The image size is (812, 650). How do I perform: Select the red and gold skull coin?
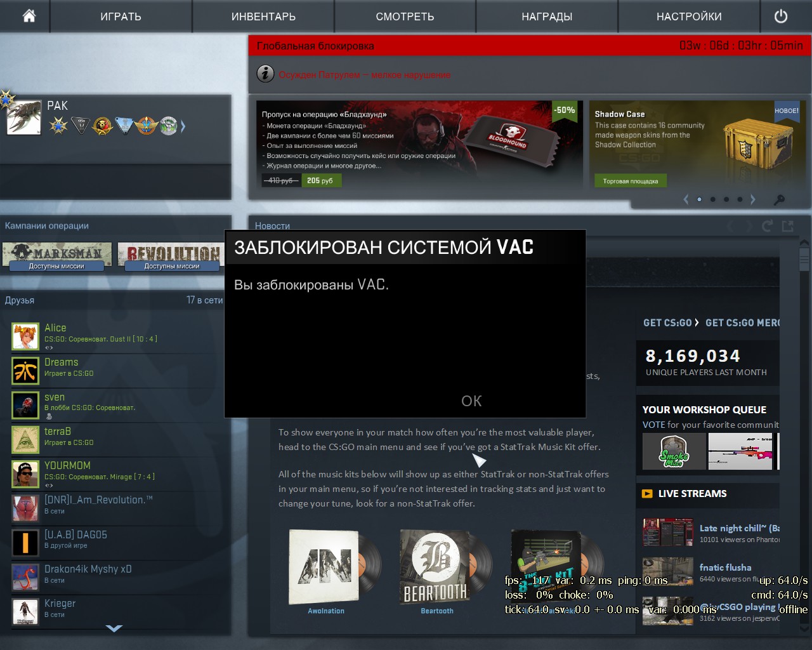pos(102,126)
